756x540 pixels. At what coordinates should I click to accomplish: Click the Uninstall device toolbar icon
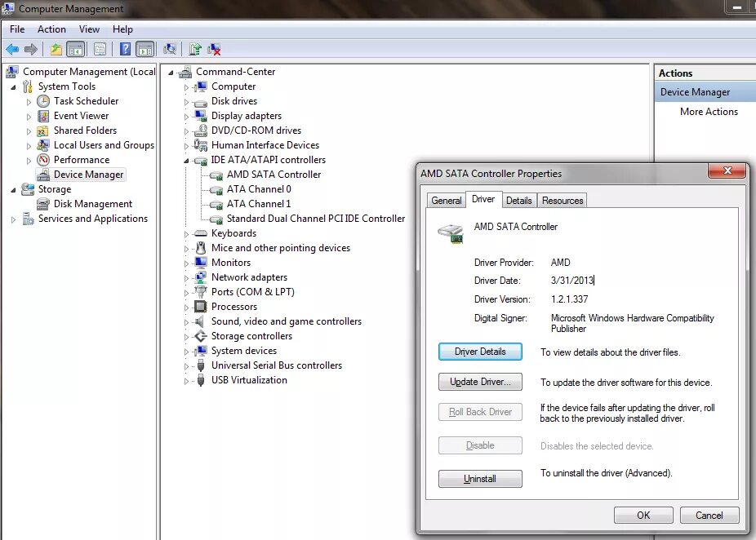[x=214, y=49]
